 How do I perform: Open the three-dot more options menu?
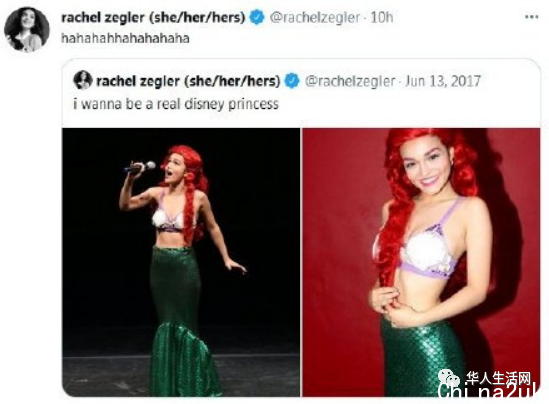click(x=531, y=17)
